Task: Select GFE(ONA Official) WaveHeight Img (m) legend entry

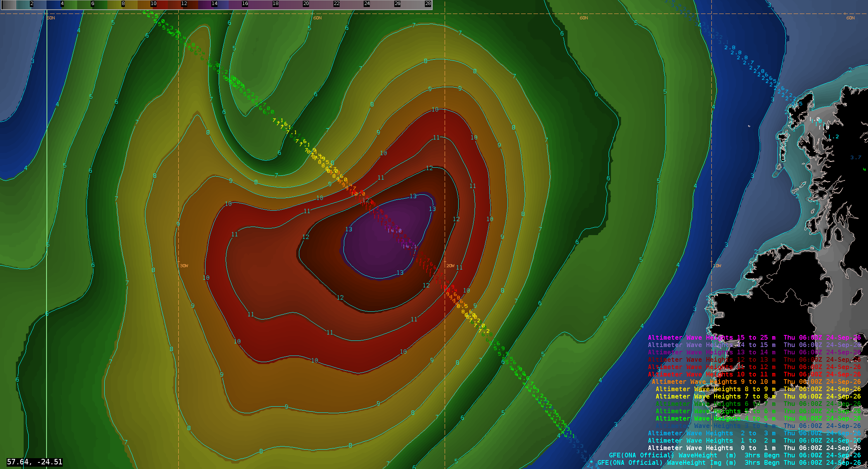Action: coord(729,462)
